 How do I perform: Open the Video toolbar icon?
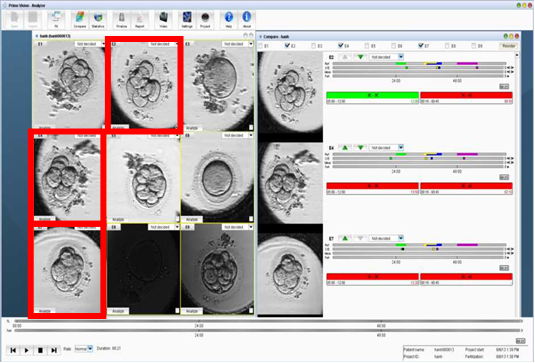[163, 19]
